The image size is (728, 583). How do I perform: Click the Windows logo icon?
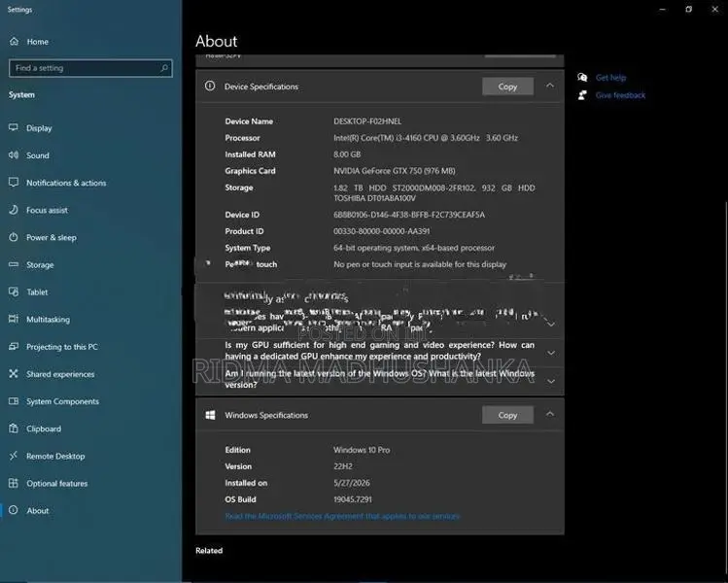pyautogui.click(x=210, y=415)
